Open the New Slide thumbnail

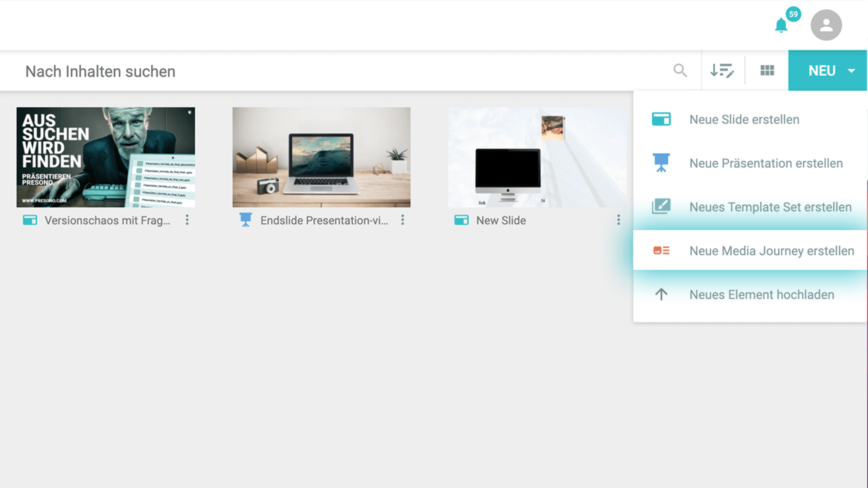point(537,157)
